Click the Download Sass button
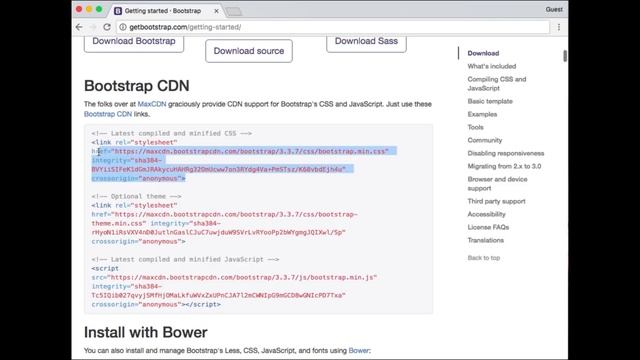The height and width of the screenshot is (360, 640). click(366, 43)
